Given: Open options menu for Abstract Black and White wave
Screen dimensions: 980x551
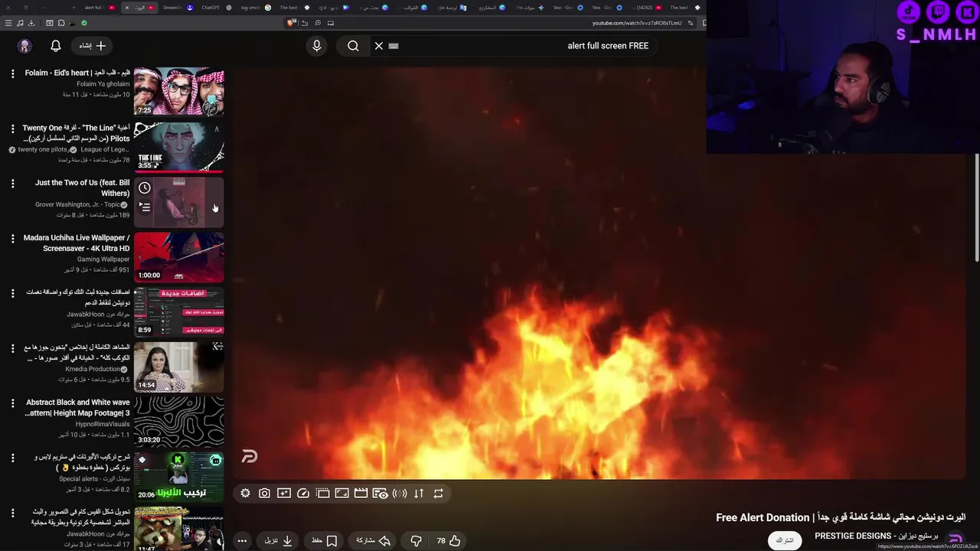Looking at the screenshot, I should [x=12, y=403].
